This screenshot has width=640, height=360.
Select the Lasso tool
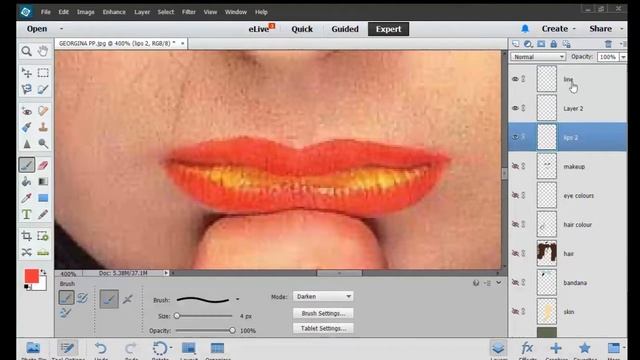27,89
